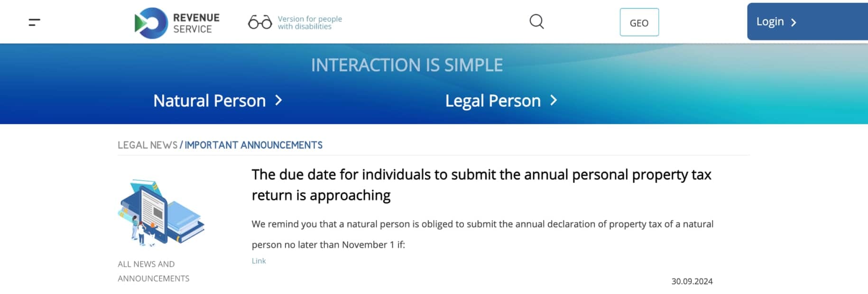Click the 30.09.2024 announcement date

click(x=692, y=281)
